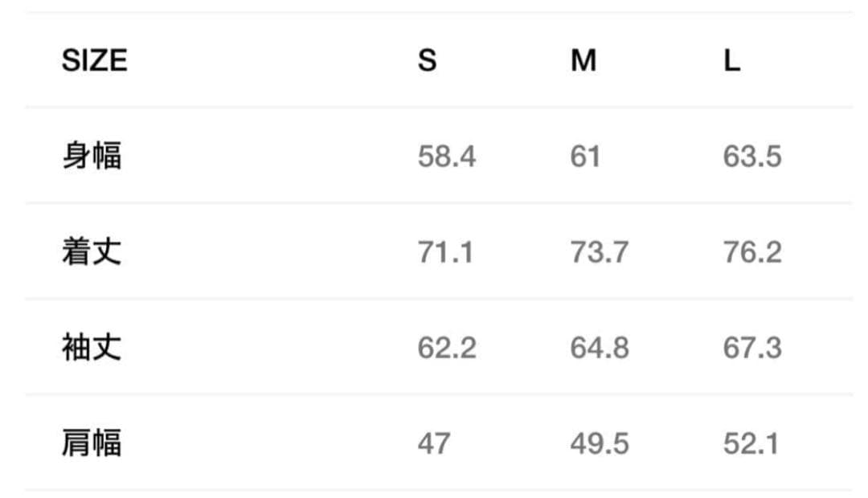Image resolution: width=868 pixels, height=498 pixels.
Task: Click the 67.3 sleeve length value
Action: [x=751, y=348]
